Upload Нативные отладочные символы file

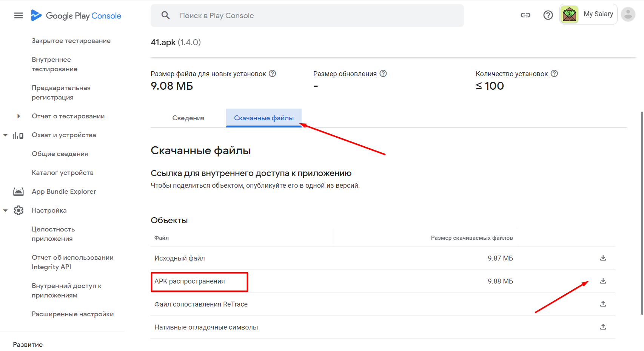(603, 327)
